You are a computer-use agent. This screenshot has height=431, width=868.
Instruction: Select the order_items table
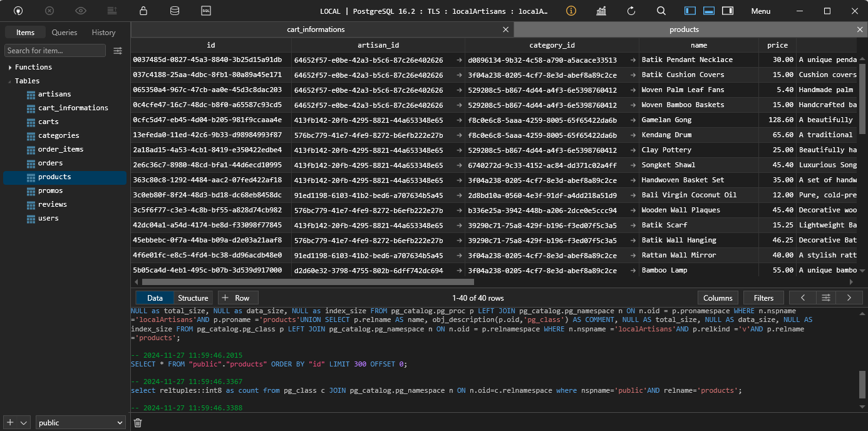[60, 149]
